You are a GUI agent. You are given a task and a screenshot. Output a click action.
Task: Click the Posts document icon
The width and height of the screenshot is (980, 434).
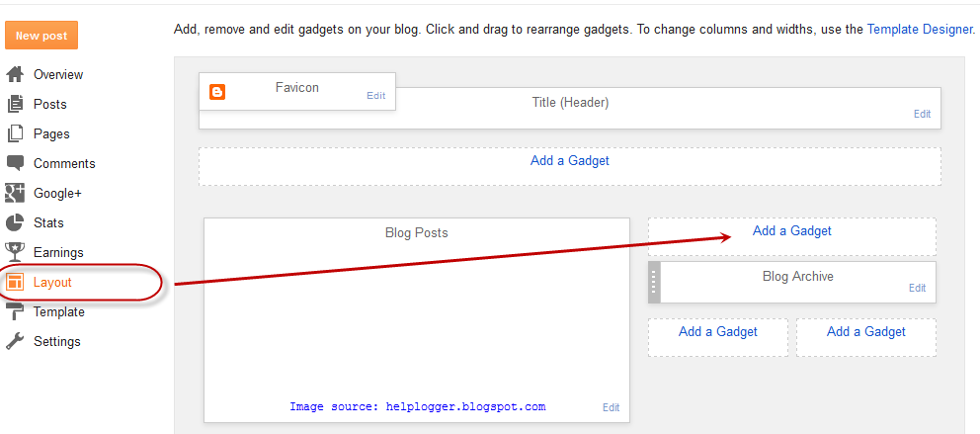click(x=15, y=104)
